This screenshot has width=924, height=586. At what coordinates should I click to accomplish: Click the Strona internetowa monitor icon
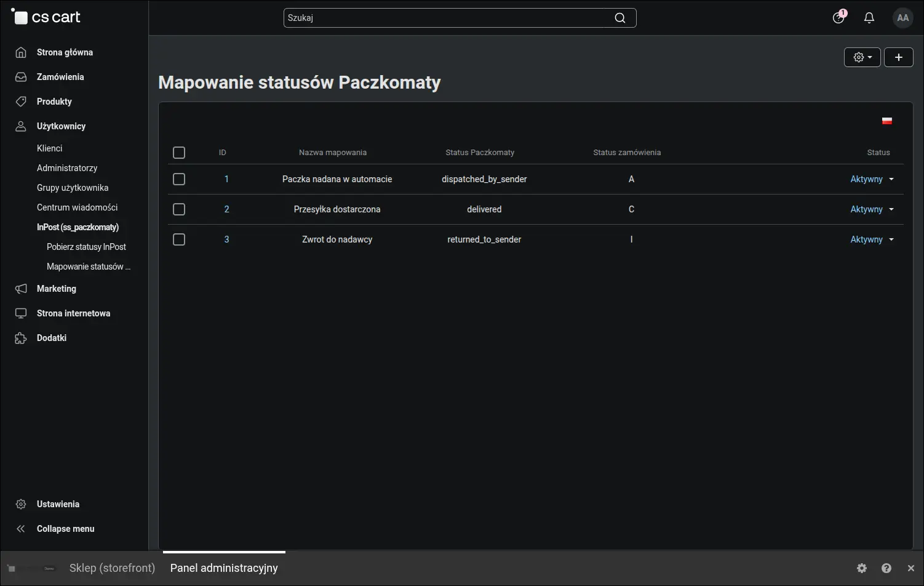(21, 313)
